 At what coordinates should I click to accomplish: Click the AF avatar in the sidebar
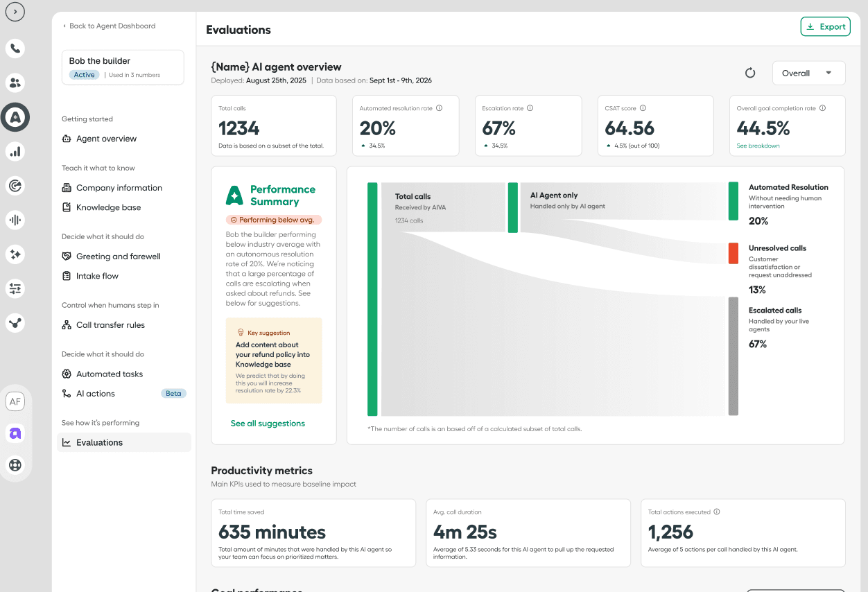[15, 401]
